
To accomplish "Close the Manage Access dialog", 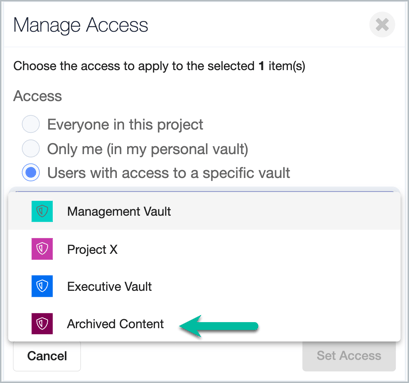I will pos(382,25).
